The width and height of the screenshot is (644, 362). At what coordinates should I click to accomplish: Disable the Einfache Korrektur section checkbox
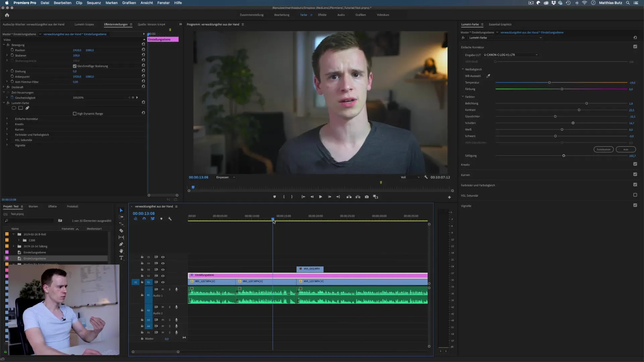[635, 47]
